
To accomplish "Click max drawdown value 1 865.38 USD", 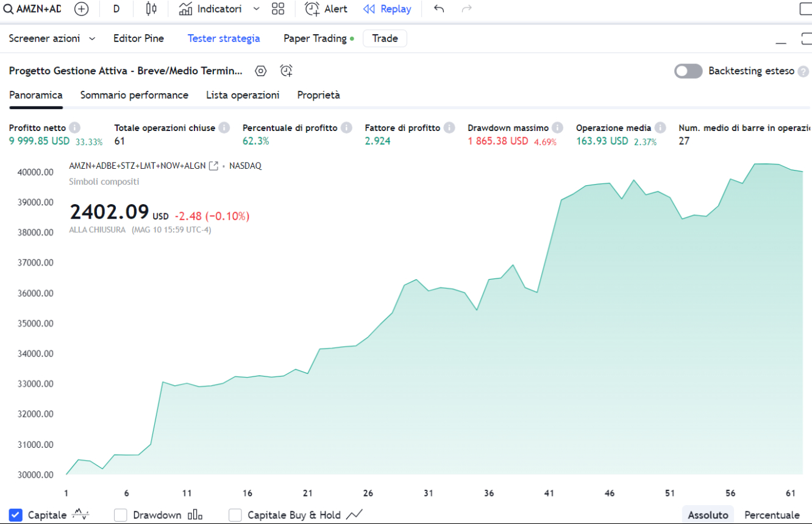I will point(498,141).
